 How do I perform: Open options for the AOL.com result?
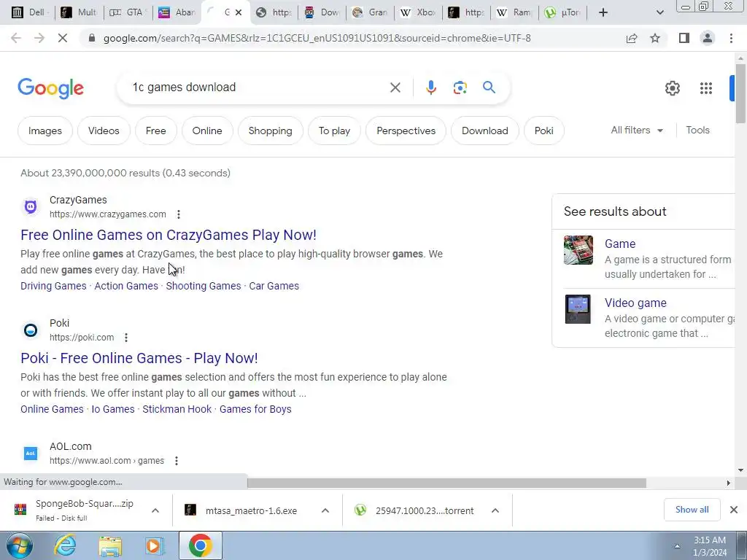coord(177,461)
